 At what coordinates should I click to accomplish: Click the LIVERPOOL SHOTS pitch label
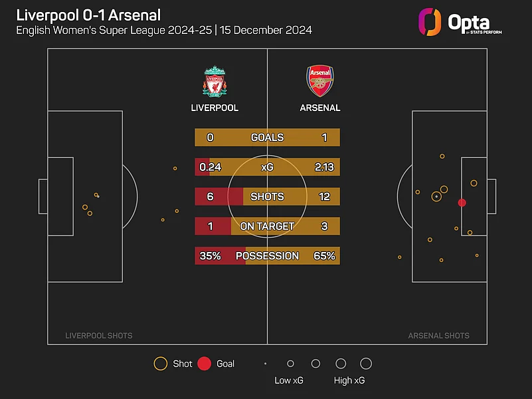click(99, 336)
